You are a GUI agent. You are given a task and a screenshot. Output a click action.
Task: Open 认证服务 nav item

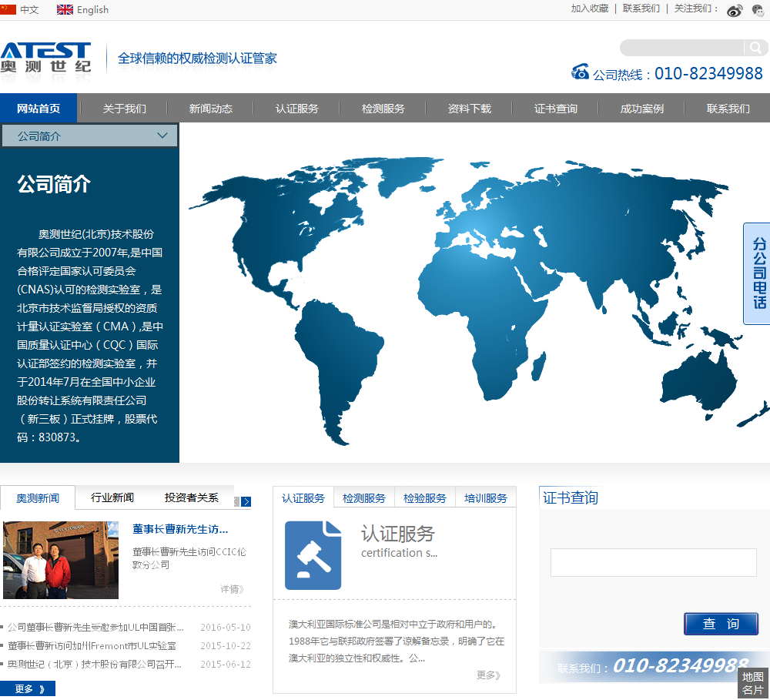[296, 108]
